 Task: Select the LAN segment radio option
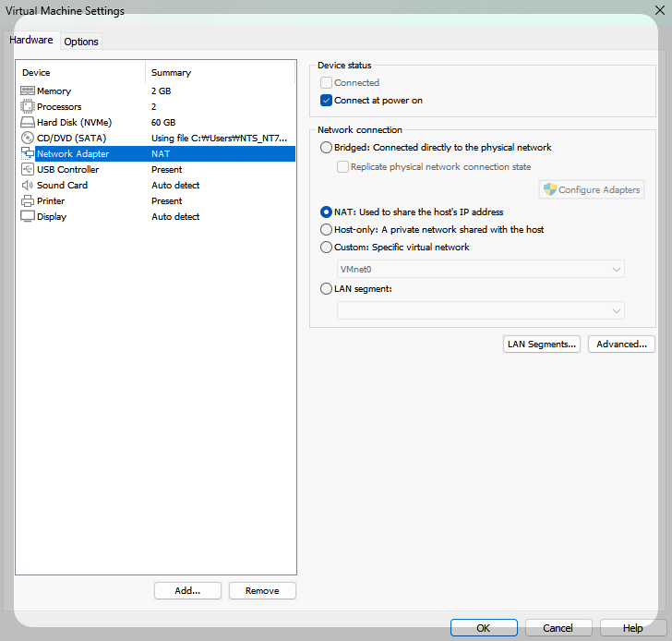(x=326, y=288)
